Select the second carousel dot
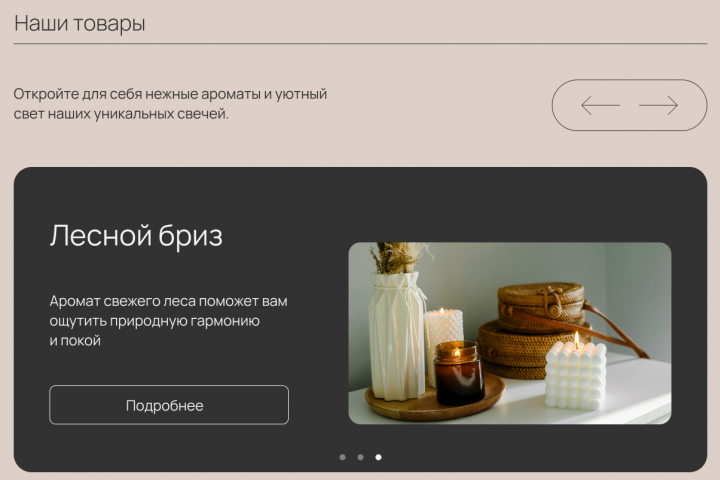 click(x=360, y=457)
